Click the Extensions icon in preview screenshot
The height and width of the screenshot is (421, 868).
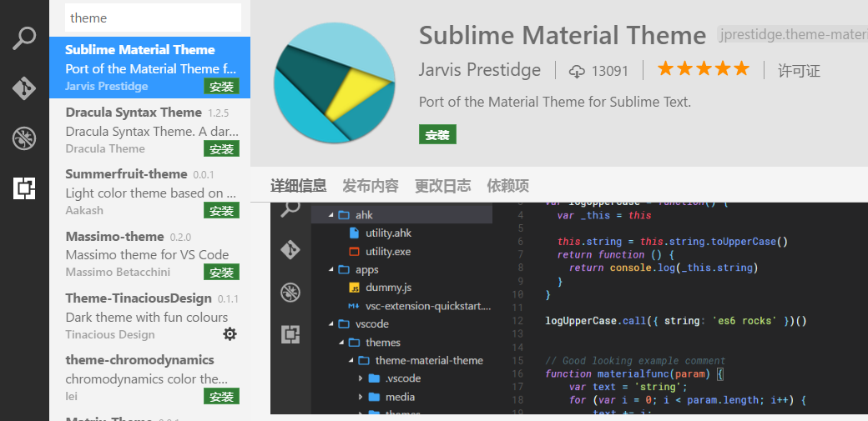click(290, 334)
